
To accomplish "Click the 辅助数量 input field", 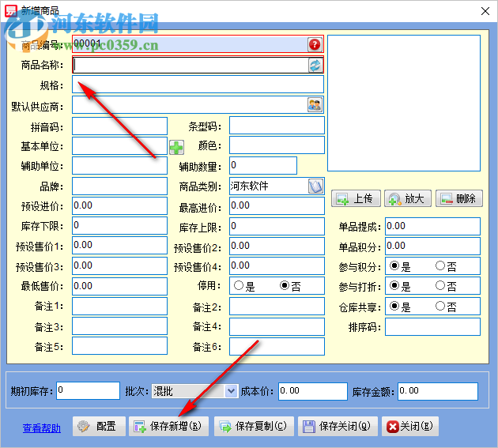I will [263, 165].
